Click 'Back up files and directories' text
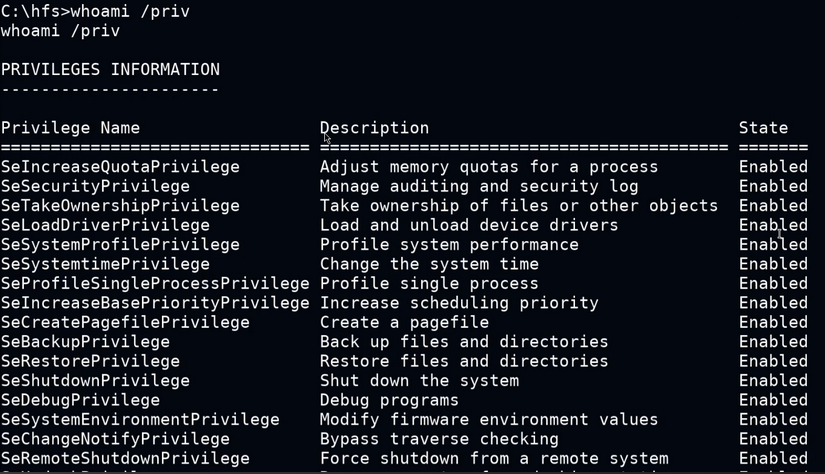Viewport: 825px width, 474px height. pos(464,342)
